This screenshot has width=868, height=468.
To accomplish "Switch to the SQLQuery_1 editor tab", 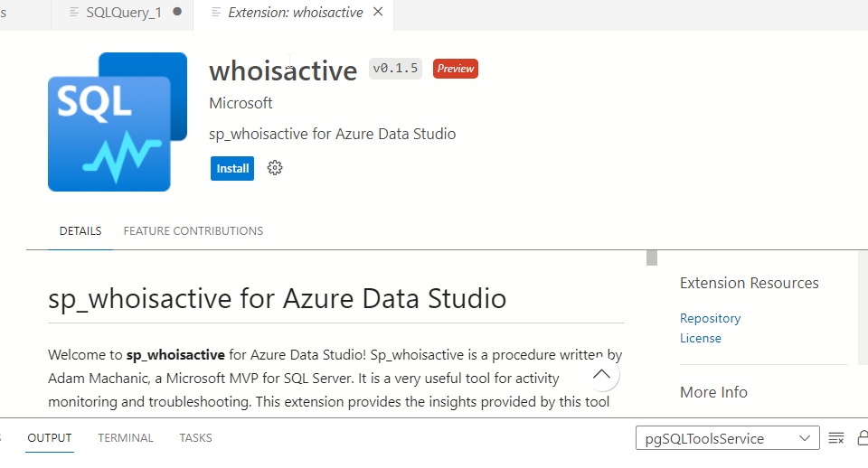I will 120,13.
